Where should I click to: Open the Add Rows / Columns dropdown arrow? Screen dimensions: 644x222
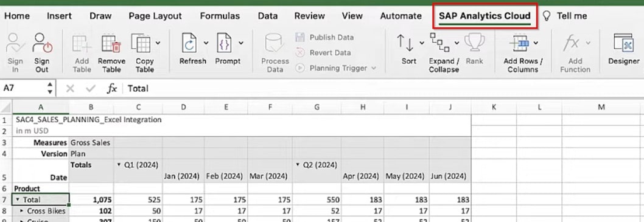point(536,43)
